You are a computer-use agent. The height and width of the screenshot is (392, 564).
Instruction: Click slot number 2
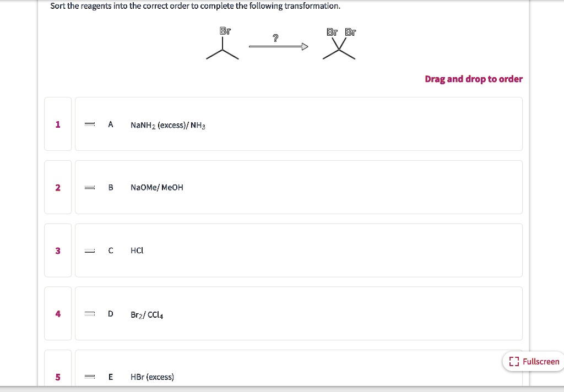click(x=58, y=187)
